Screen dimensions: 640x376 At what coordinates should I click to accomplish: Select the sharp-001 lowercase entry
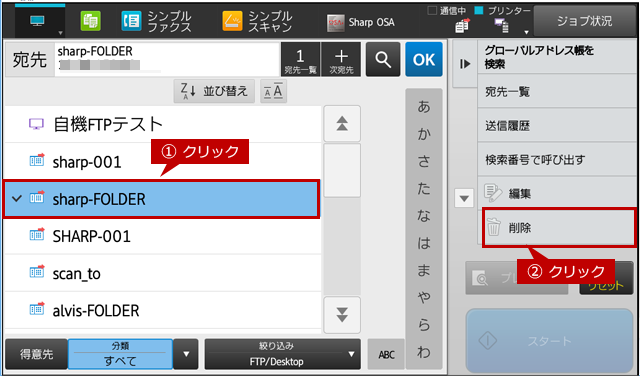(x=162, y=162)
